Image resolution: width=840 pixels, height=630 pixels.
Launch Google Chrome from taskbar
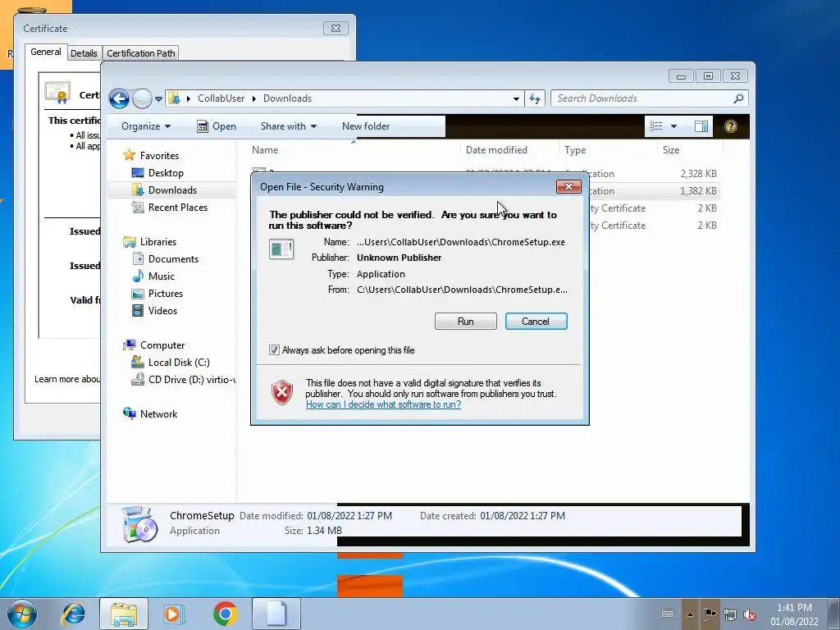coord(225,614)
